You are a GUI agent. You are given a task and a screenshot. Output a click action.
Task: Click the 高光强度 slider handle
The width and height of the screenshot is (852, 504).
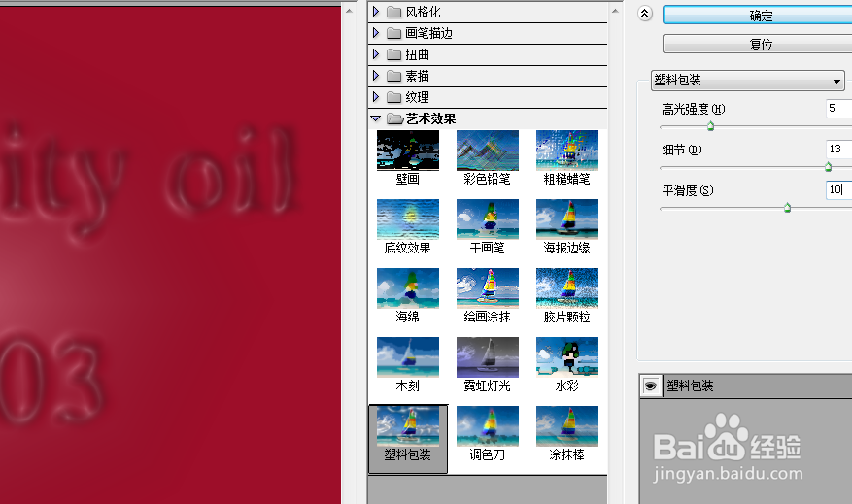(710, 126)
